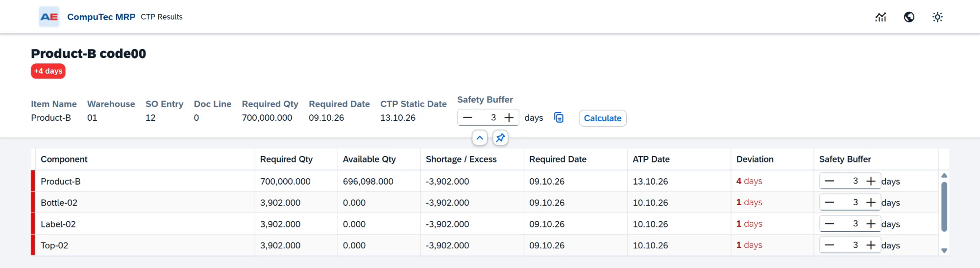The image size is (980, 268).
Task: Click Bottle-02 deviation 1 days
Action: (749, 202)
